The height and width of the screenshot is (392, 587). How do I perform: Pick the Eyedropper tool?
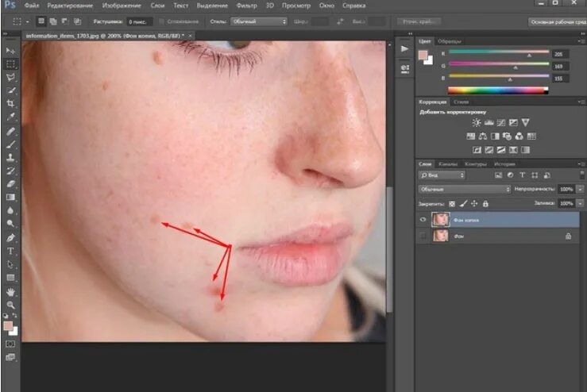point(10,117)
